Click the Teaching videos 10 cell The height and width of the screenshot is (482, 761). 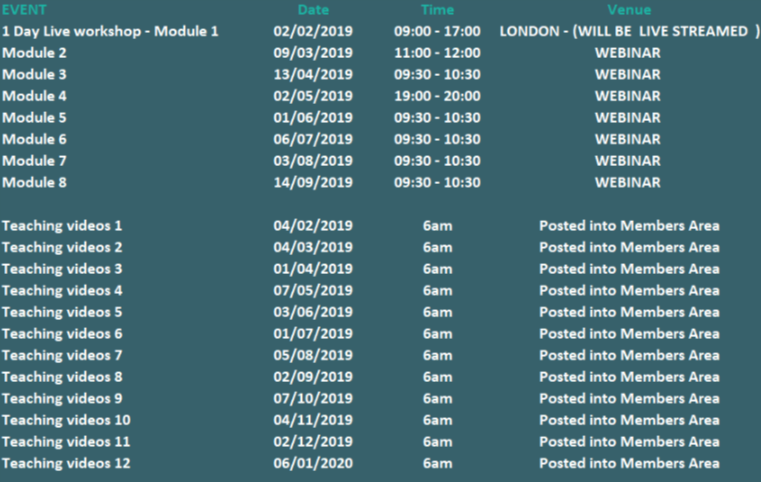(66, 420)
